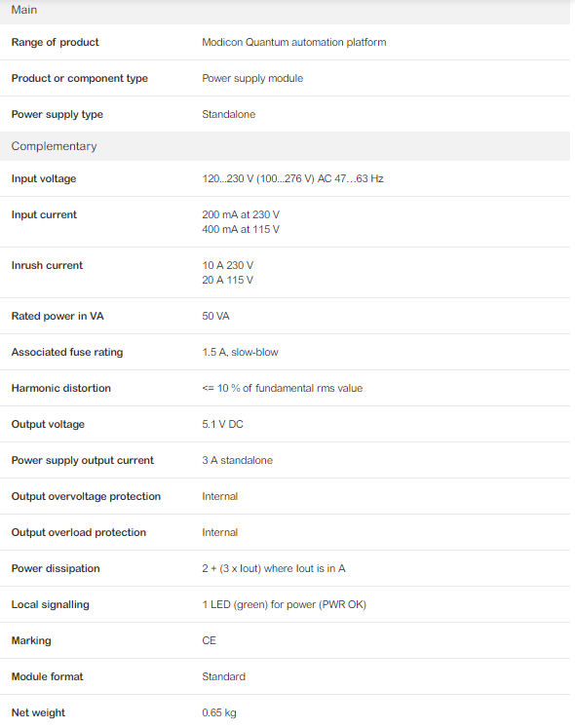Image resolution: width=575 pixels, height=728 pixels.
Task: Click the 0.65 kg net weight value
Action: [x=219, y=712]
